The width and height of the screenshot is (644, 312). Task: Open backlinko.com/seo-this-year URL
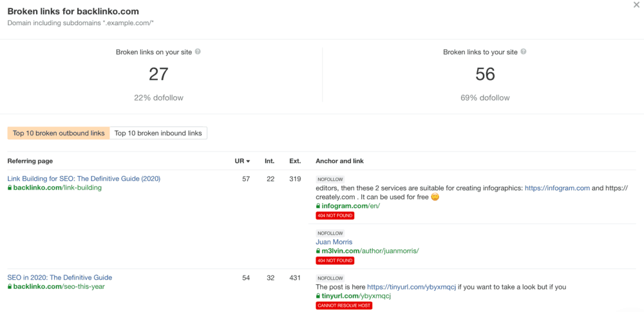click(x=59, y=286)
